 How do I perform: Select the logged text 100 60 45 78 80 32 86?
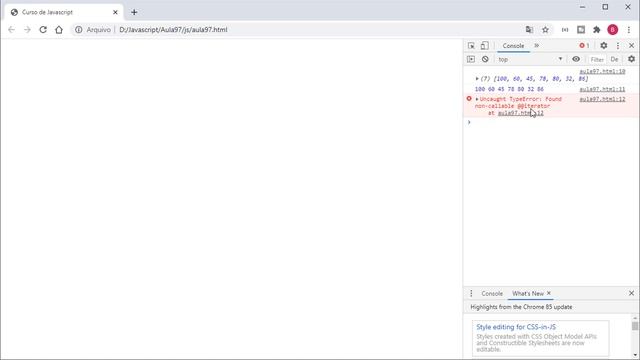pos(509,89)
